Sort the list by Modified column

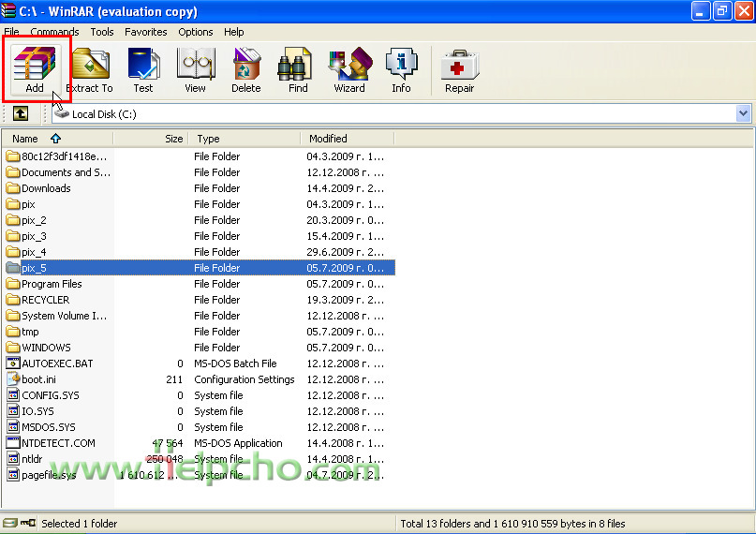(348, 139)
